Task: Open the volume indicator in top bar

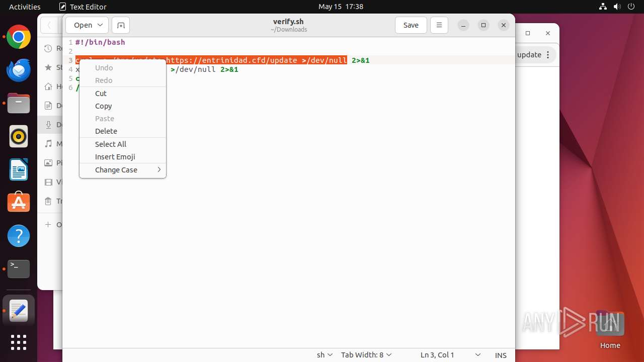Action: click(x=617, y=7)
